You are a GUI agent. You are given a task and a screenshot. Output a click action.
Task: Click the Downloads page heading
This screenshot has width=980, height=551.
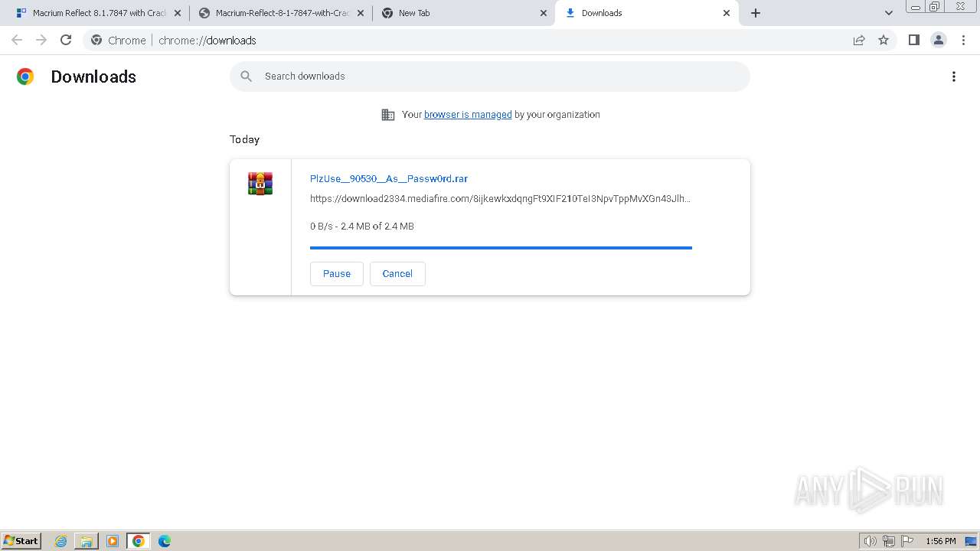pyautogui.click(x=93, y=77)
